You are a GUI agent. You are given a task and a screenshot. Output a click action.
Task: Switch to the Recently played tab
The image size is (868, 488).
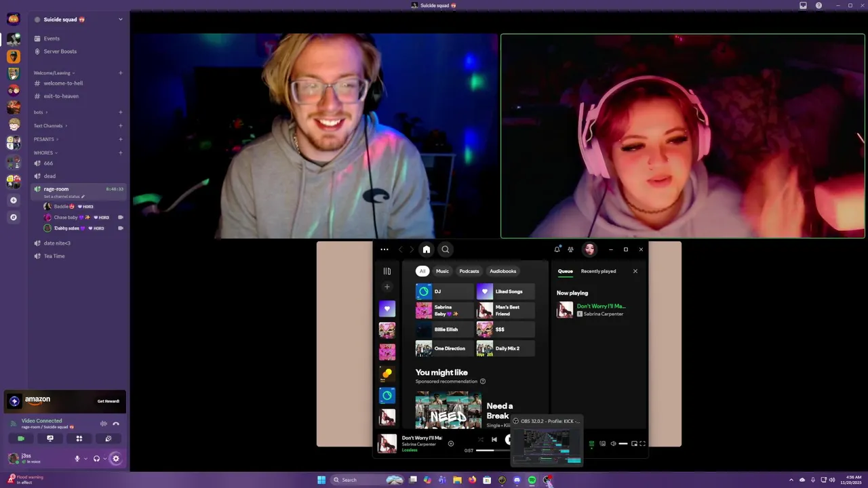pos(598,271)
